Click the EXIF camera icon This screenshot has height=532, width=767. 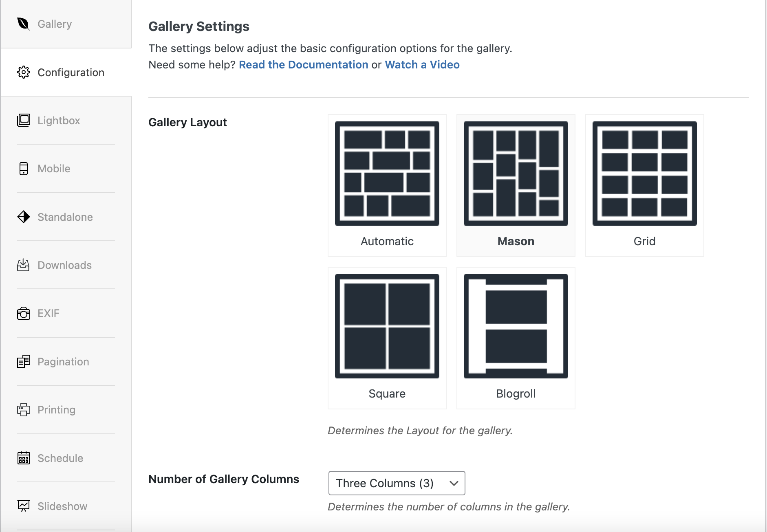[24, 313]
